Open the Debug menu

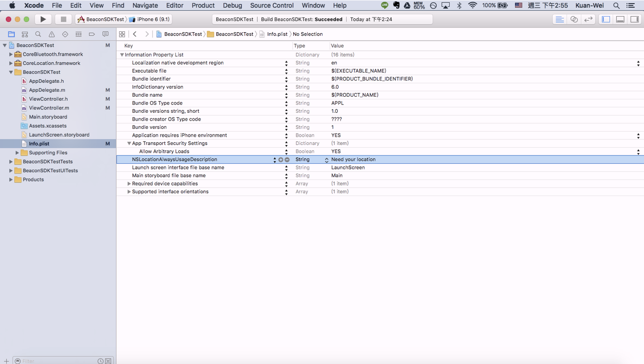tap(232, 6)
